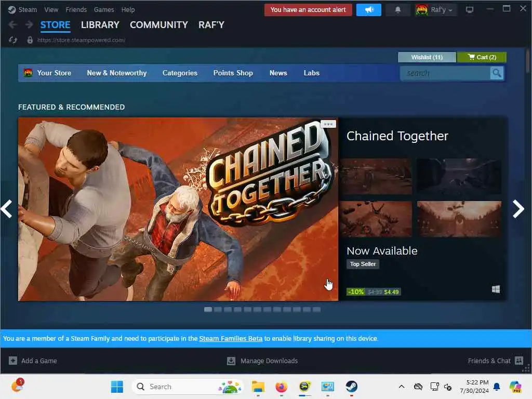Open Wishlist (11)
This screenshot has width=532, height=399.
(427, 57)
